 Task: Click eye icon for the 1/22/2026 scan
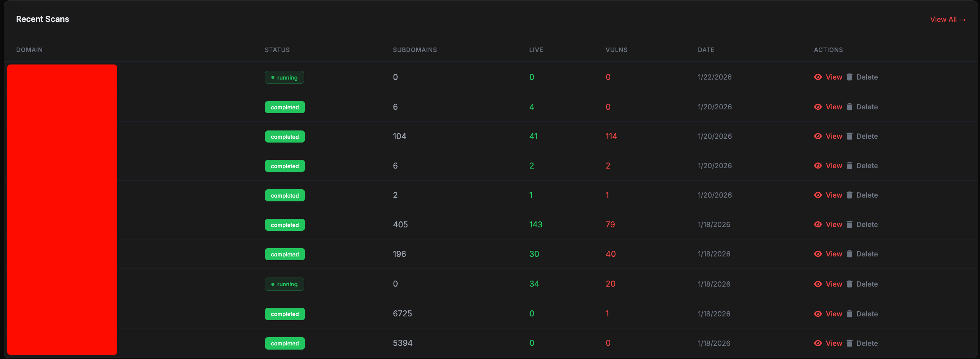818,77
